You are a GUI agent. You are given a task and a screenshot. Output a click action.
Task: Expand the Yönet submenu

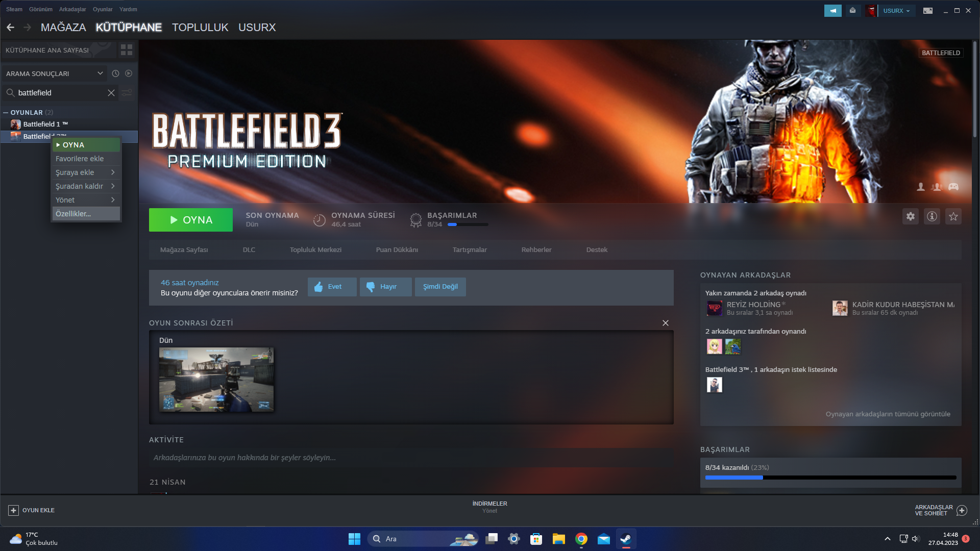(x=86, y=200)
